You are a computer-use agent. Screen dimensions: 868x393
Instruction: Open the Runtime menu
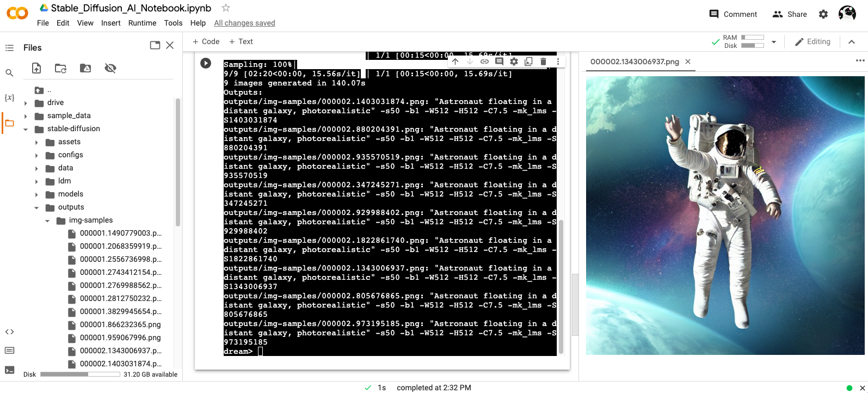tap(143, 23)
